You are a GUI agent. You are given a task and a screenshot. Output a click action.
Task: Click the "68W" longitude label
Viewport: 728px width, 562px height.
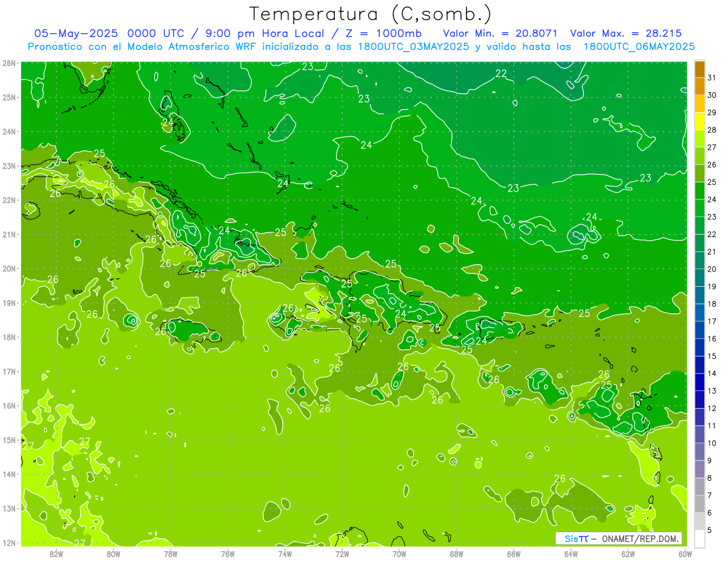click(x=457, y=554)
